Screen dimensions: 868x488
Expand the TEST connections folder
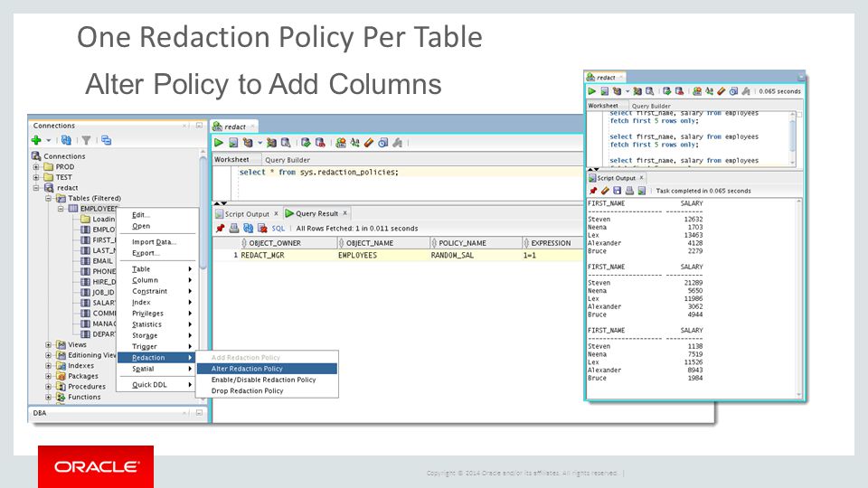(x=36, y=177)
